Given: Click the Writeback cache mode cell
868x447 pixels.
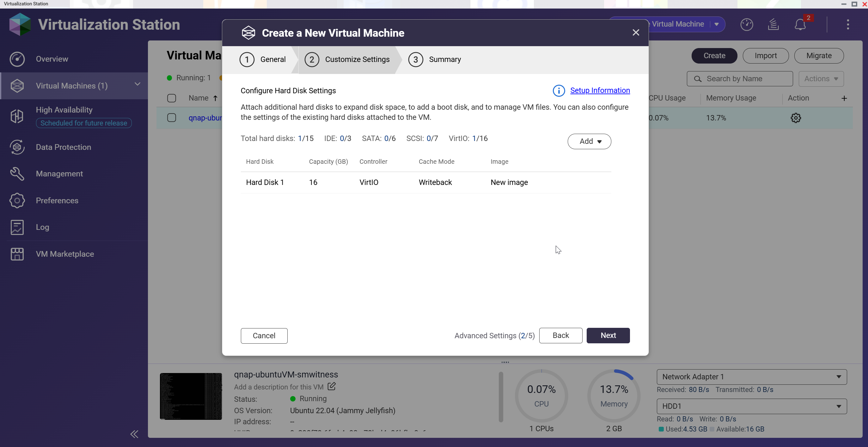Looking at the screenshot, I should (435, 182).
